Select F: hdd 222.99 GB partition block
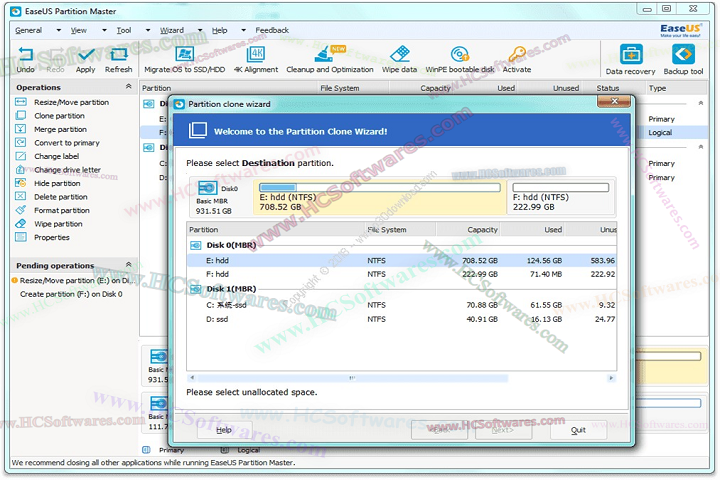 (x=561, y=198)
